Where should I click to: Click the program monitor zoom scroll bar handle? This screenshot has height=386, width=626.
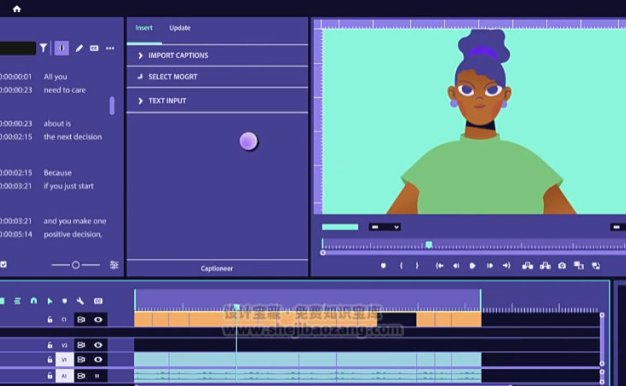(x=323, y=253)
